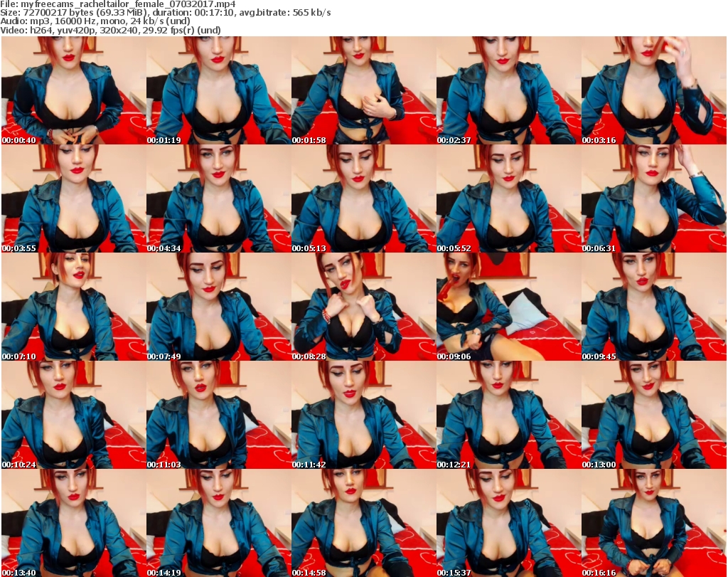Image resolution: width=728 pixels, height=577 pixels.
Task: Select the frame stamped 00:02:37
Action: coord(509,90)
